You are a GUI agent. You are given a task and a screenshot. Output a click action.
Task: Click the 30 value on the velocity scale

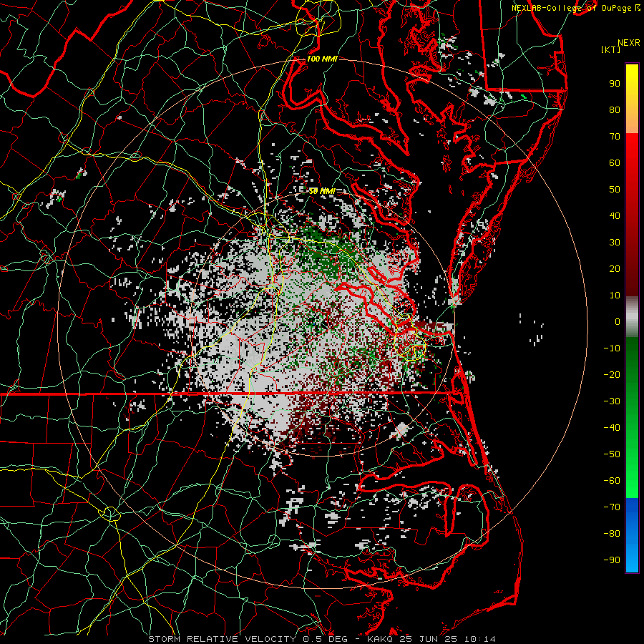(615, 243)
